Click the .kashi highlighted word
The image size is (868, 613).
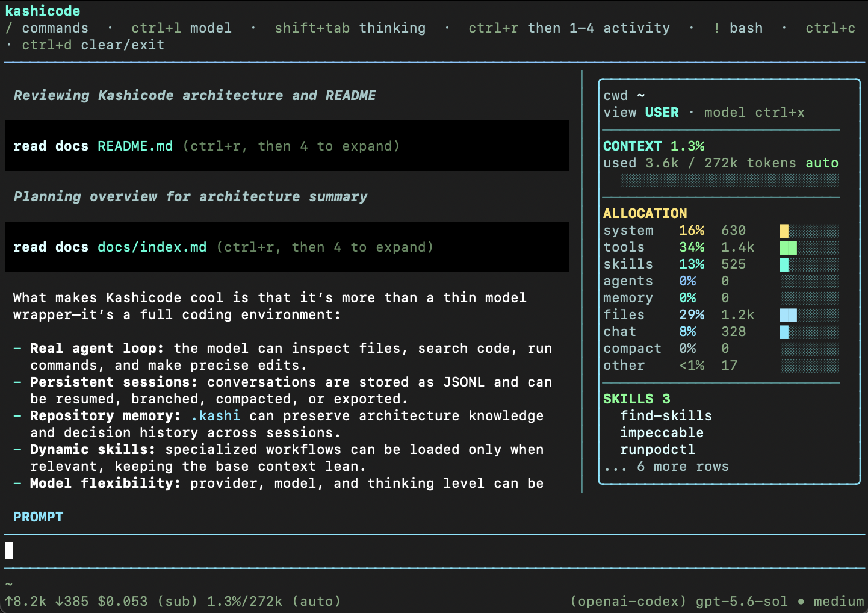click(215, 415)
